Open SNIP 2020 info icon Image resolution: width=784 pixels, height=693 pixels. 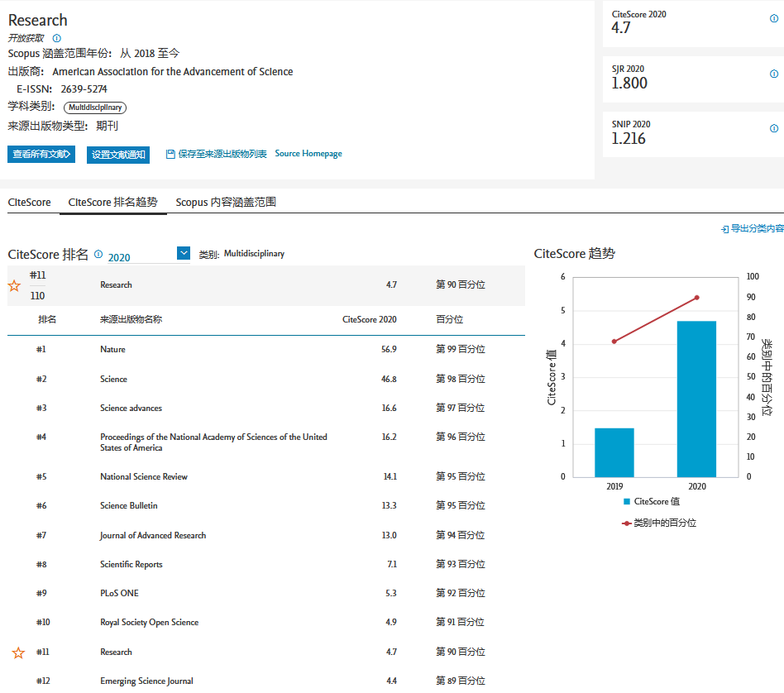point(773,128)
